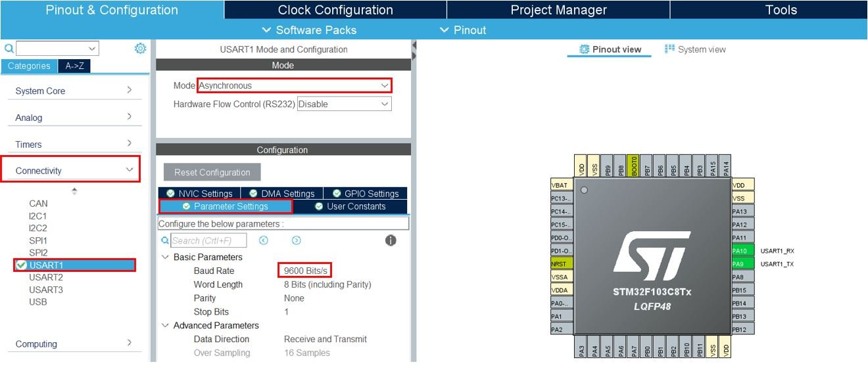868x377 pixels.
Task: Switch to A->Z tab
Action: coord(74,66)
